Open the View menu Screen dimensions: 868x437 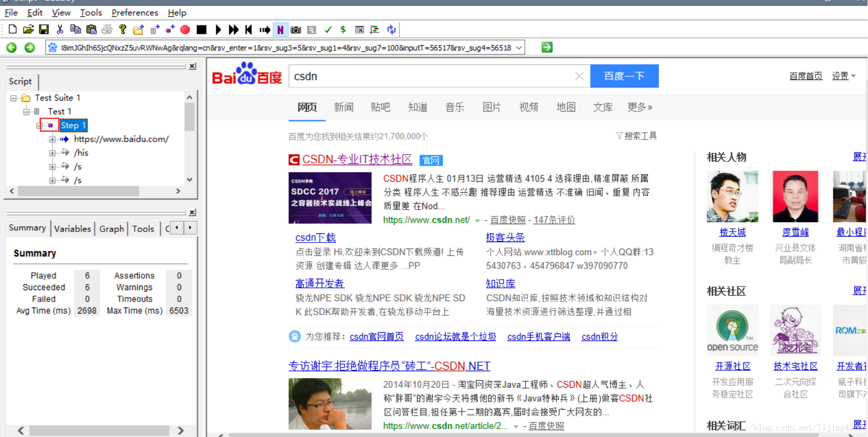[x=61, y=12]
